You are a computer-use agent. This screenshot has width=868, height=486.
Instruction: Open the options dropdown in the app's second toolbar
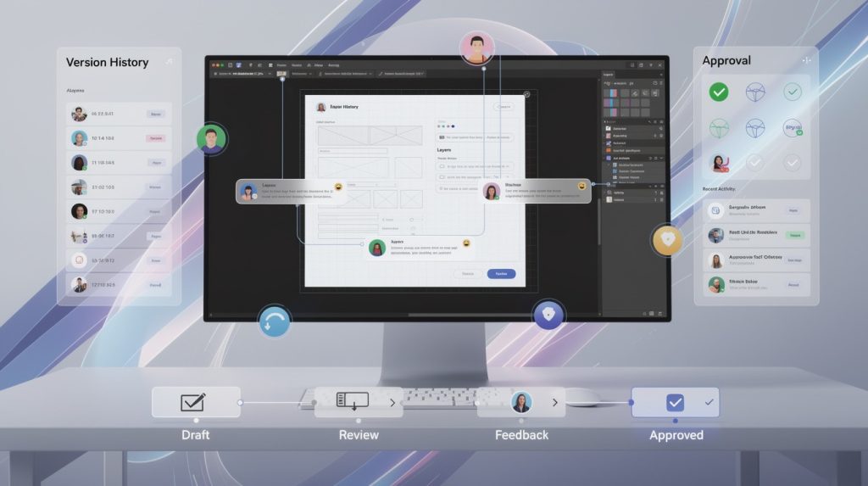pyautogui.click(x=302, y=74)
